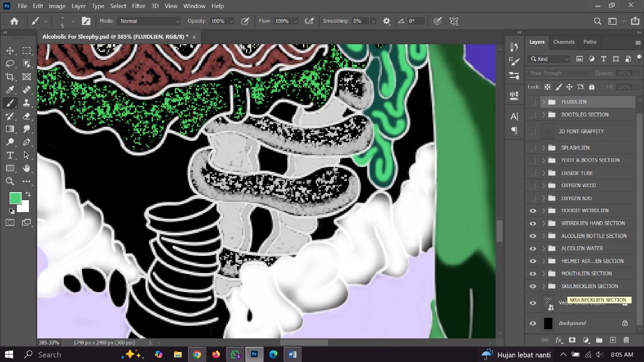Open brush settings via the gear icon
The image size is (644, 362).
click(x=386, y=21)
